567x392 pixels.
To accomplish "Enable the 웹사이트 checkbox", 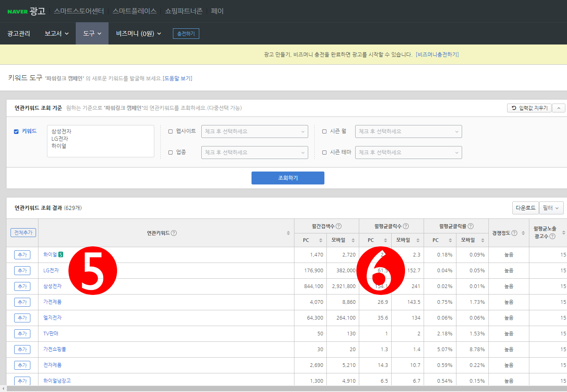I will click(x=171, y=131).
